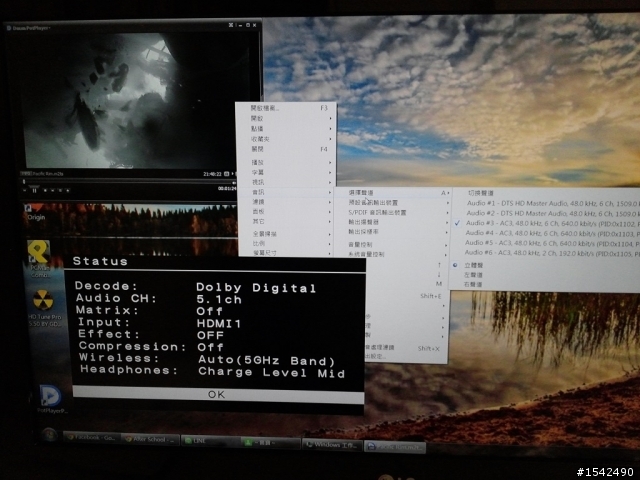640x480 pixels.
Task: Expand the 比例 submenu
Action: coord(287,244)
